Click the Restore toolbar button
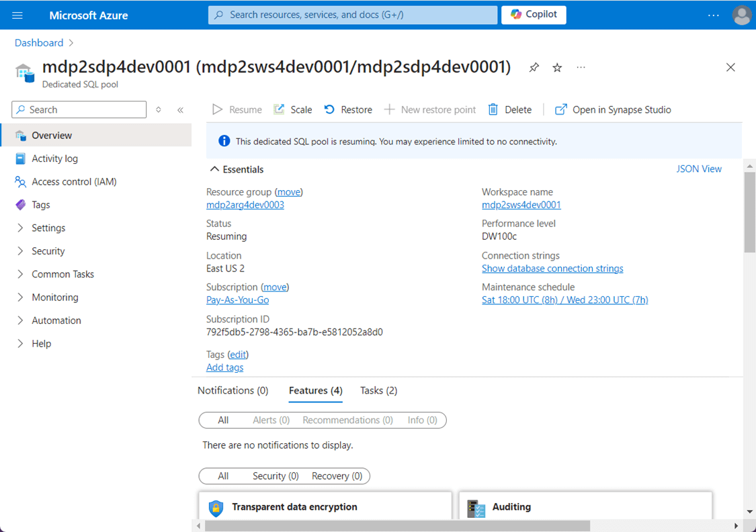 (x=348, y=109)
